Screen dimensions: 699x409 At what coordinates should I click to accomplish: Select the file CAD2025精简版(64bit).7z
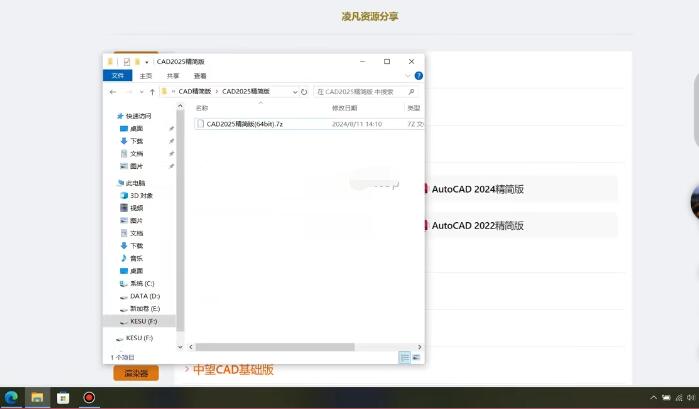coord(245,124)
